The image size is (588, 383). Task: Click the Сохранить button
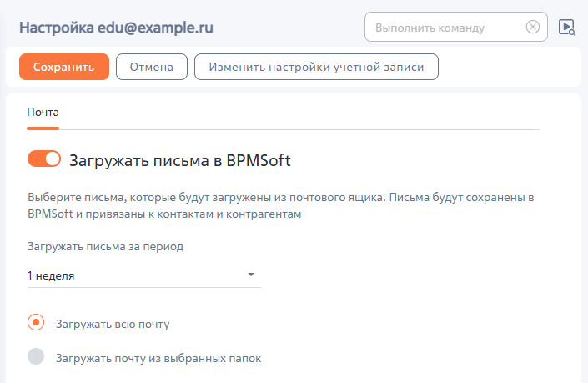click(64, 67)
